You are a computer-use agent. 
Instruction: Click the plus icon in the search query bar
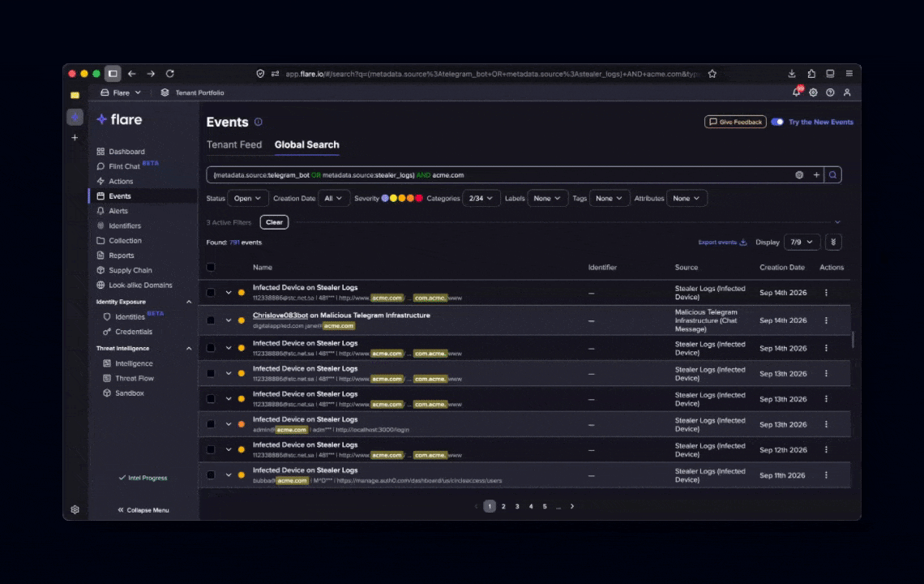coord(816,174)
